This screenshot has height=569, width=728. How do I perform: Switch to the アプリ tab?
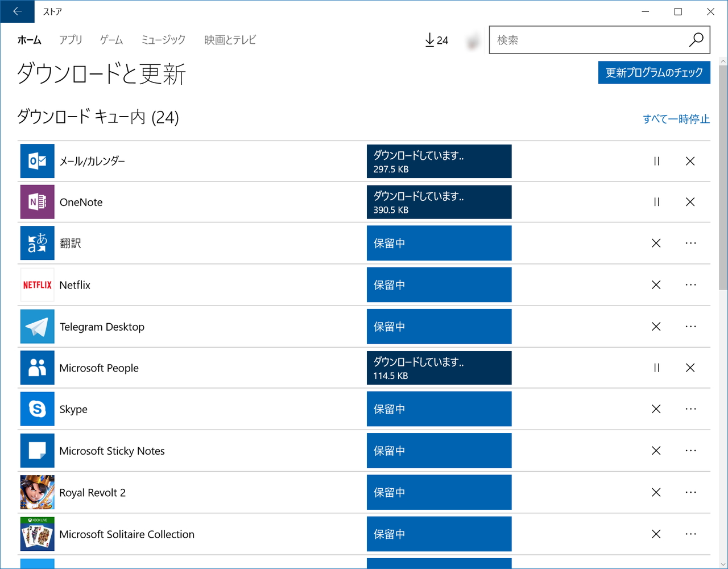71,40
